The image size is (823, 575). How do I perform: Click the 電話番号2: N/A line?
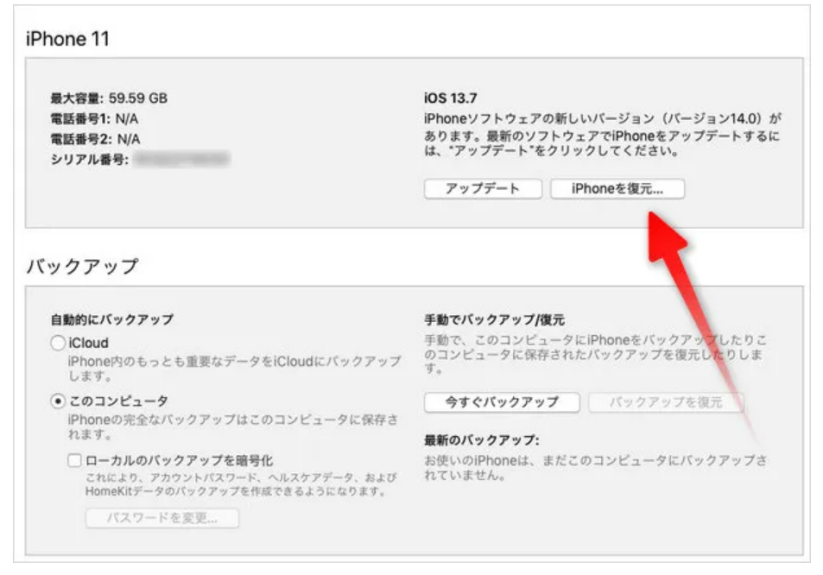(x=96, y=139)
